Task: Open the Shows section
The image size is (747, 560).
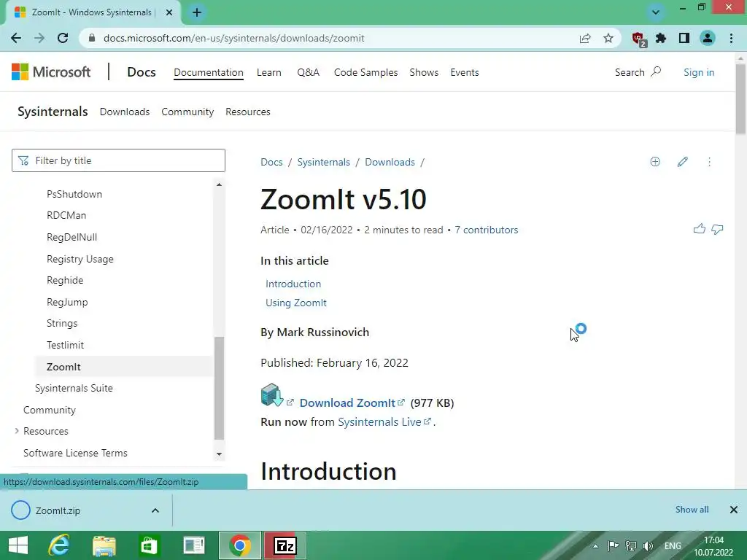Action: [424, 72]
